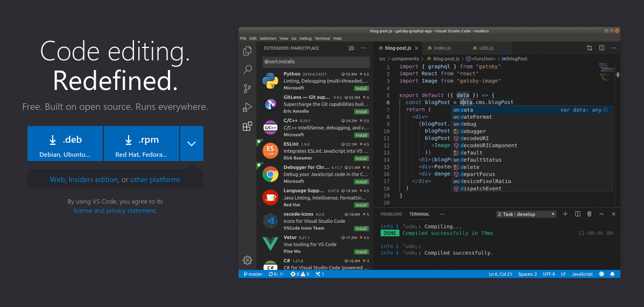
Task: Maximize terminal panel with chevron up
Action: tap(601, 214)
